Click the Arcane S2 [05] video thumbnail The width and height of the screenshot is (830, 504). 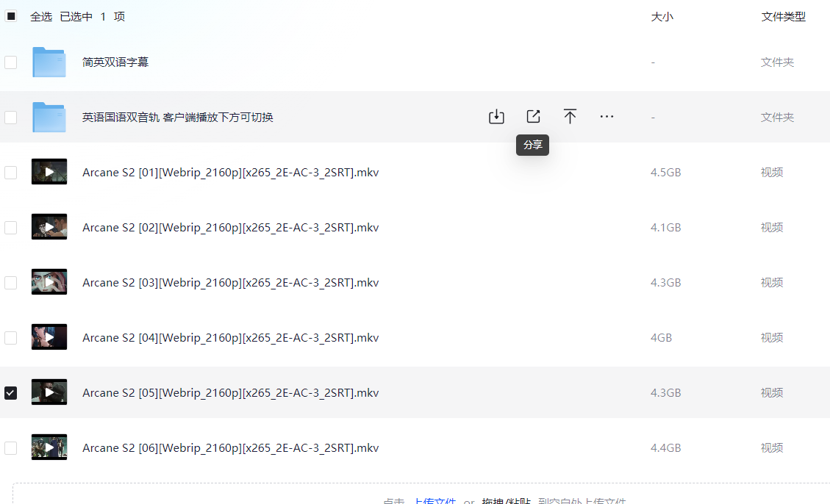tap(49, 392)
